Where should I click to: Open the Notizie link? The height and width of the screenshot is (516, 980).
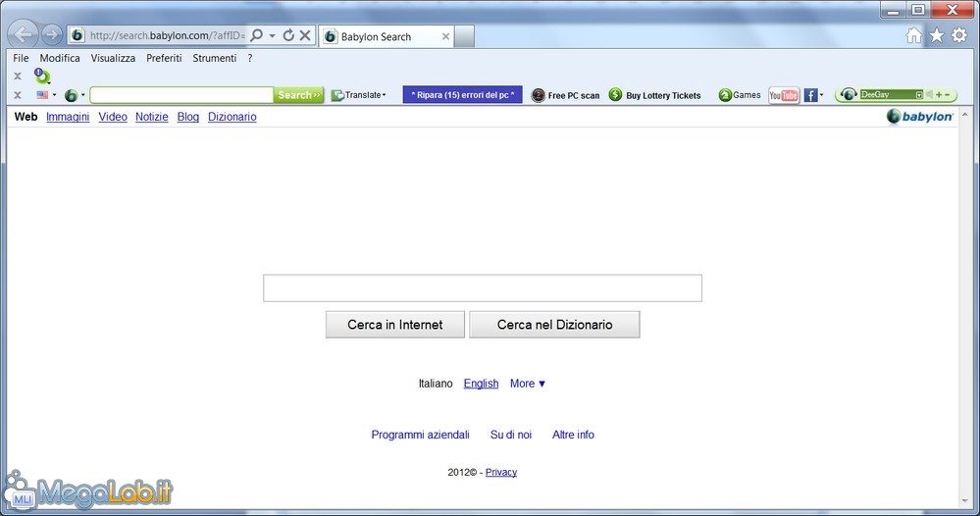[152, 117]
